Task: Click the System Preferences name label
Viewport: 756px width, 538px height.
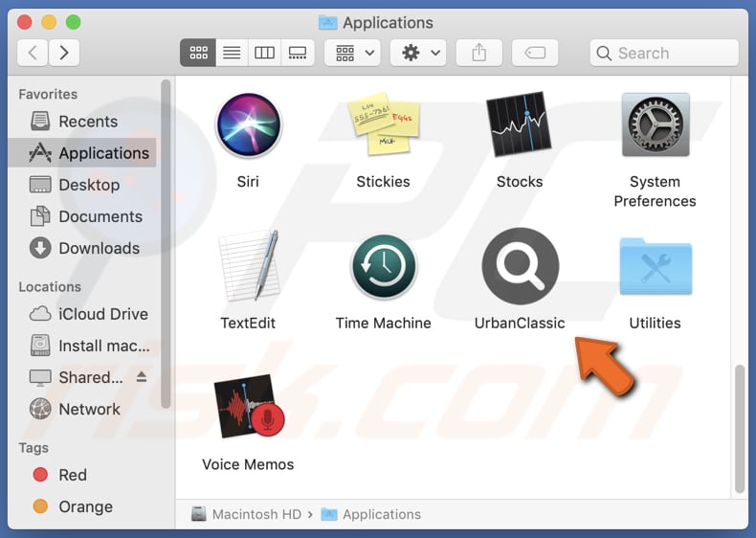Action: coord(656,191)
